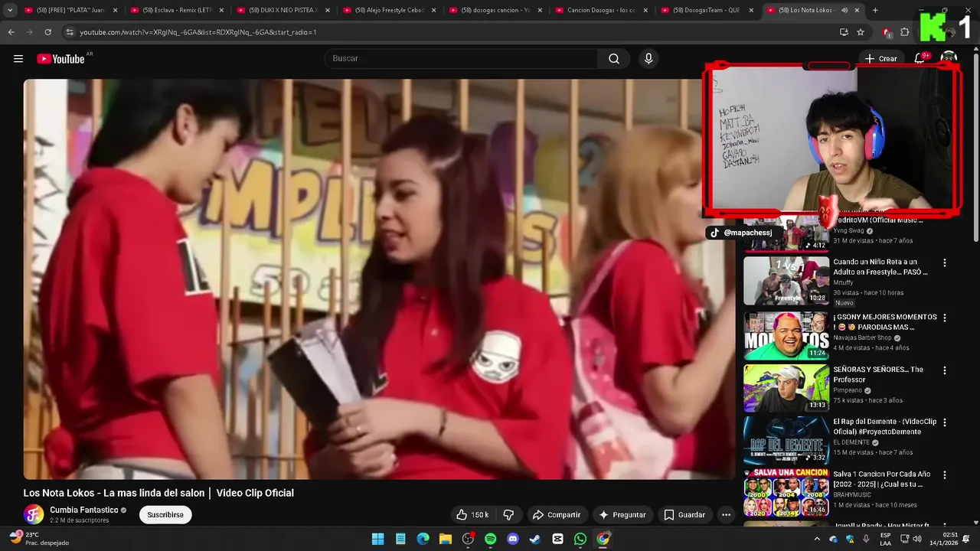980x551 pixels.
Task: Show hidden system tray icons
Action: (817, 539)
